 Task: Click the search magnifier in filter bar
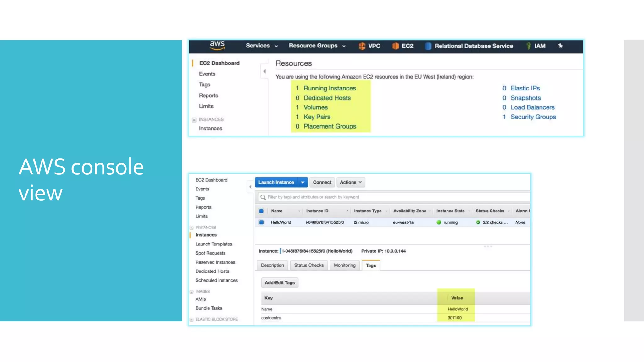(x=263, y=197)
